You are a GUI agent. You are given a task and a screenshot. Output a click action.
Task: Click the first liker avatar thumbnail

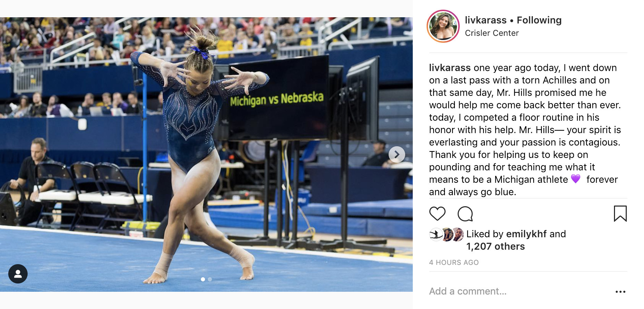(x=436, y=235)
